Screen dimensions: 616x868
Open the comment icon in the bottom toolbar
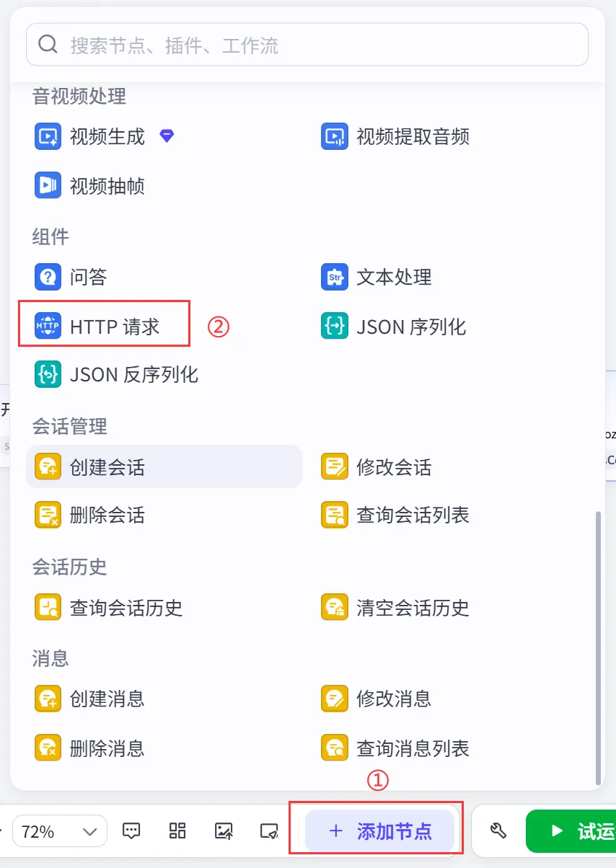pos(131,831)
